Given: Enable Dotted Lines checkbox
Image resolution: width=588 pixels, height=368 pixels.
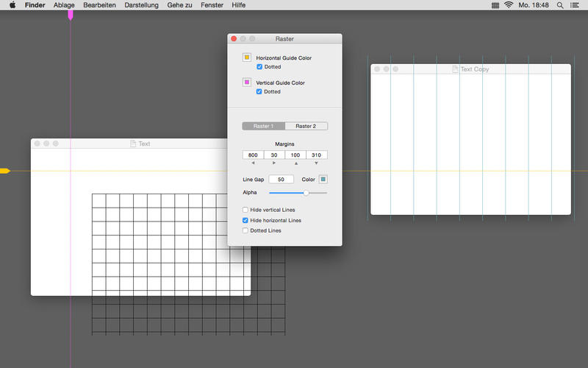Looking at the screenshot, I should click(x=245, y=230).
